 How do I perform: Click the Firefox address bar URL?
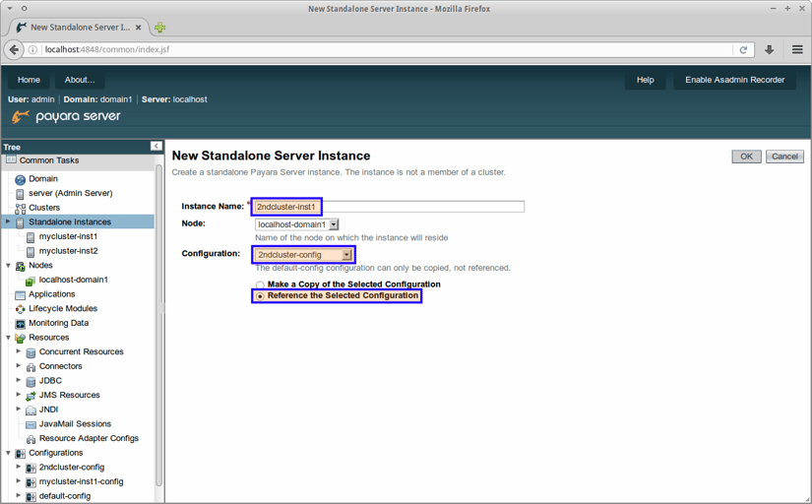coord(107,50)
